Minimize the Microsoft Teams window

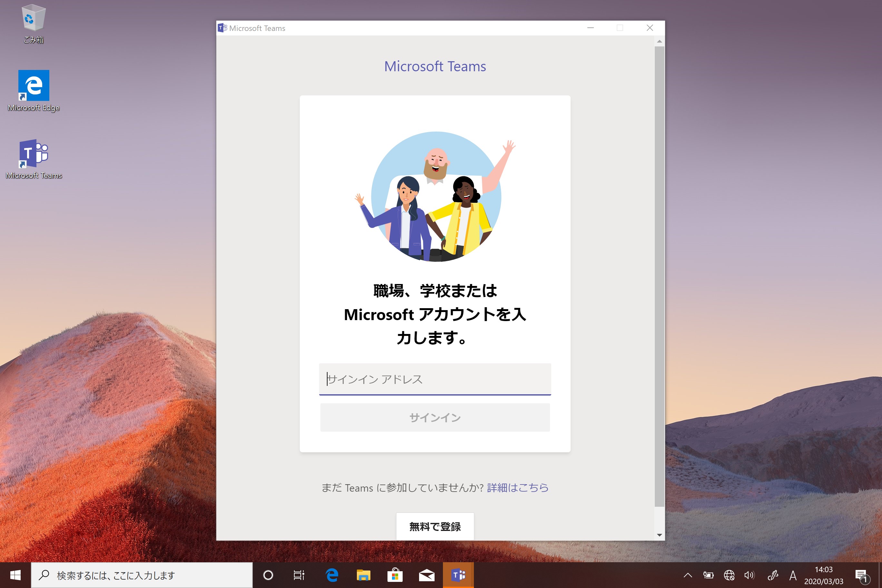591,28
